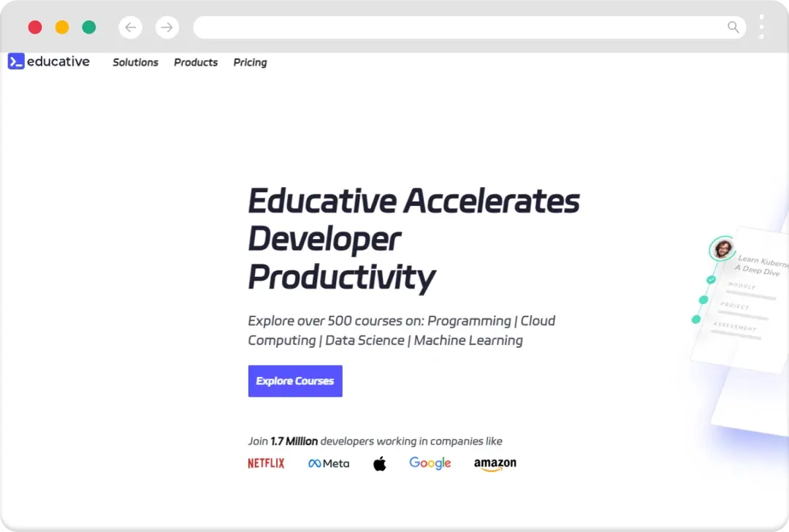Click the green maximize window button
Screen dimensions: 789x532
(x=89, y=27)
